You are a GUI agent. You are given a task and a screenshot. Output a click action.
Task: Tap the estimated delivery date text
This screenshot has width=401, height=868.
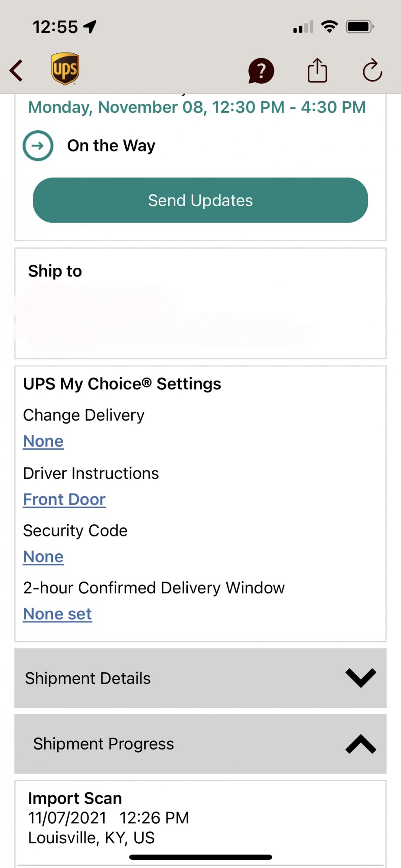[x=197, y=107]
